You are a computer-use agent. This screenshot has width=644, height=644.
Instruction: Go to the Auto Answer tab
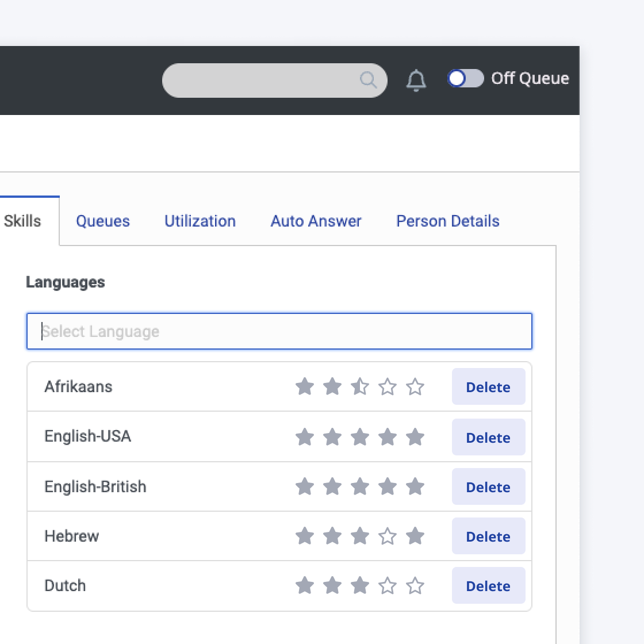tap(316, 221)
